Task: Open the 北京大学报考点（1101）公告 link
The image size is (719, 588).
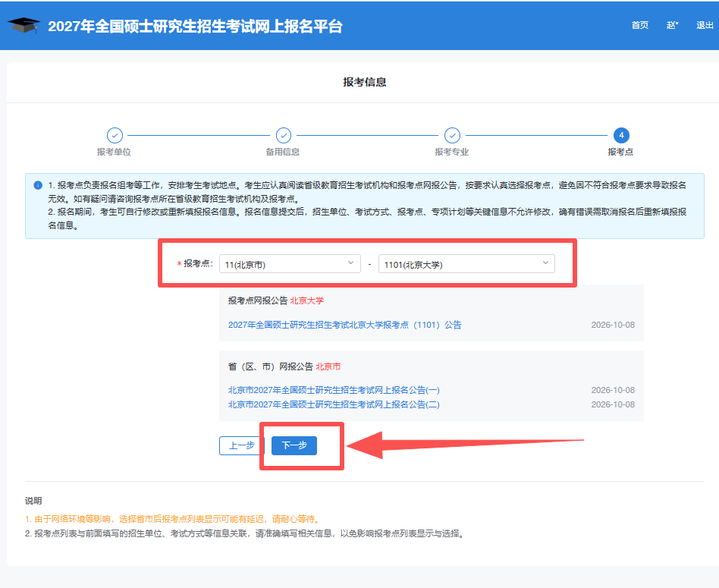Action: pyautogui.click(x=345, y=325)
